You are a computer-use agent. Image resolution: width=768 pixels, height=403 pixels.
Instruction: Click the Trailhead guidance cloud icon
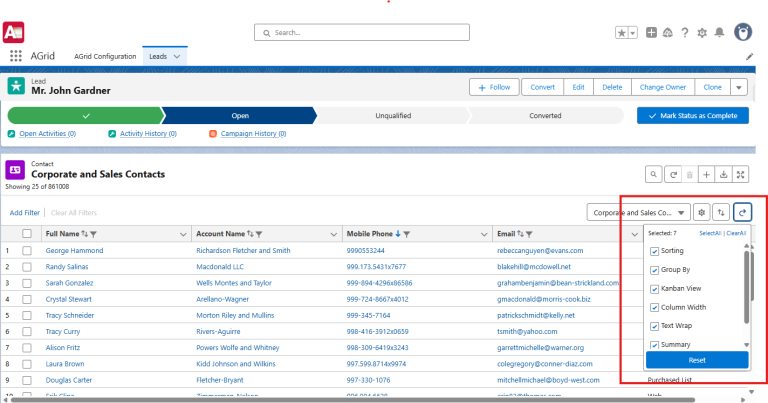(668, 33)
